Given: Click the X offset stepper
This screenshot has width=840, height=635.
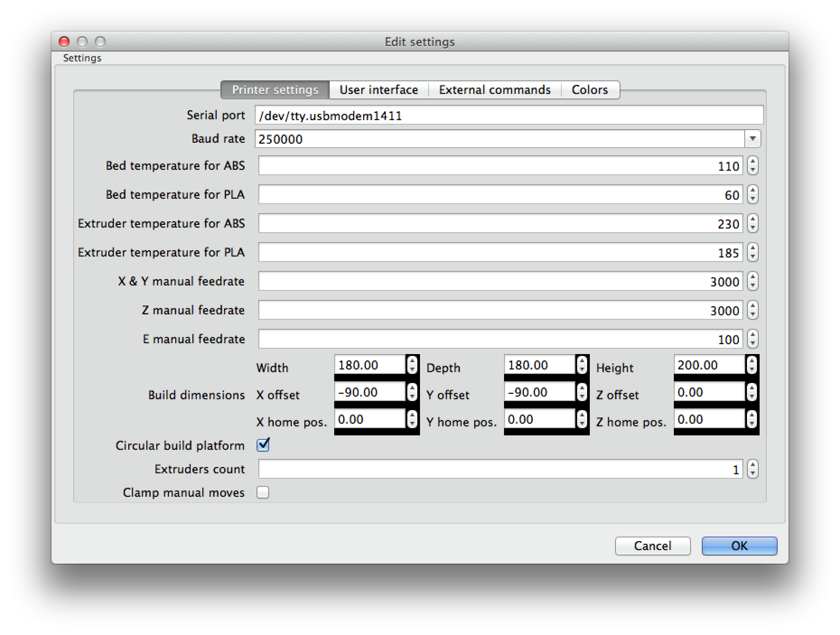Looking at the screenshot, I should coord(412,392).
